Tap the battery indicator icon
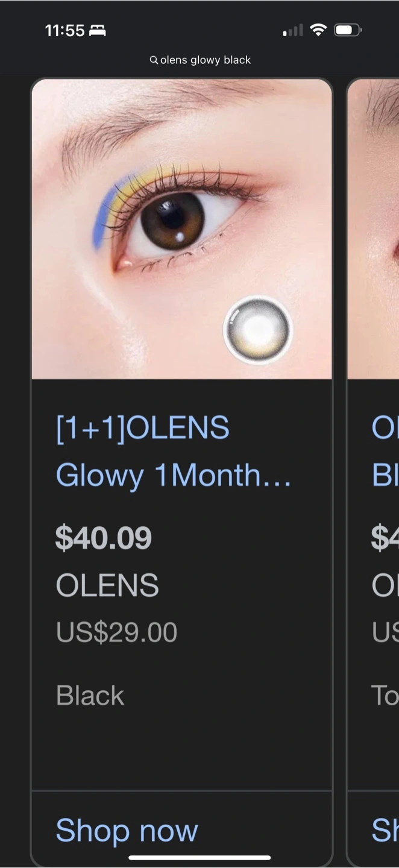Viewport: 399px width, 868px height. point(348,30)
